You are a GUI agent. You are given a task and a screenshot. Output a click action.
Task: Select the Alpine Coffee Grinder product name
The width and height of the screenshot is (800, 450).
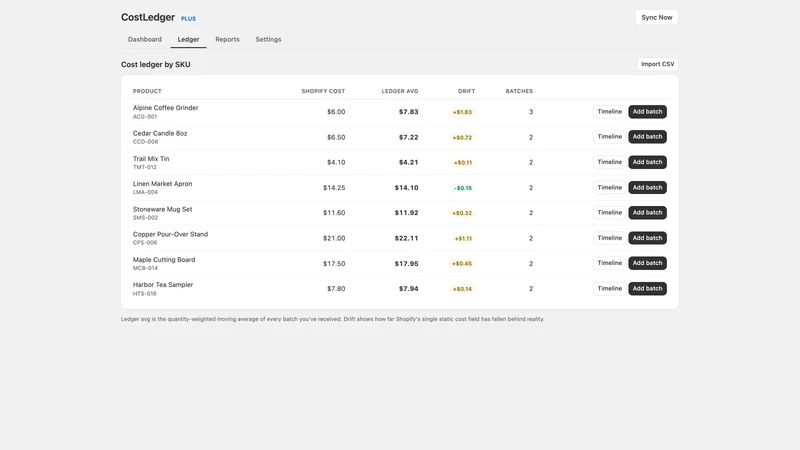click(165, 108)
